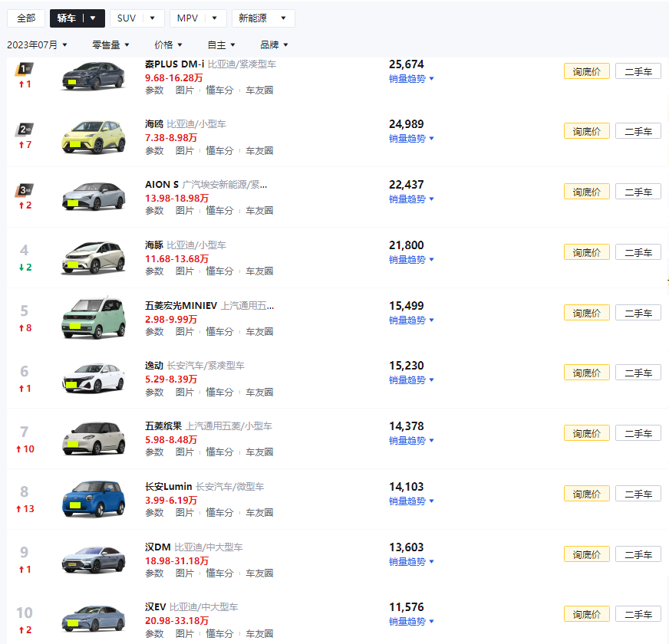The image size is (669, 644).
Task: Click 询底价 button for 海豚
Action: 587,252
